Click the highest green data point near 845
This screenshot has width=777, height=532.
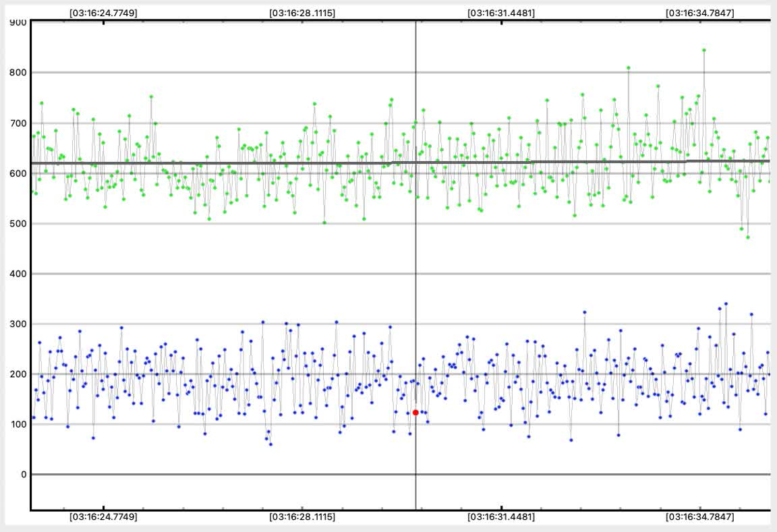click(703, 50)
